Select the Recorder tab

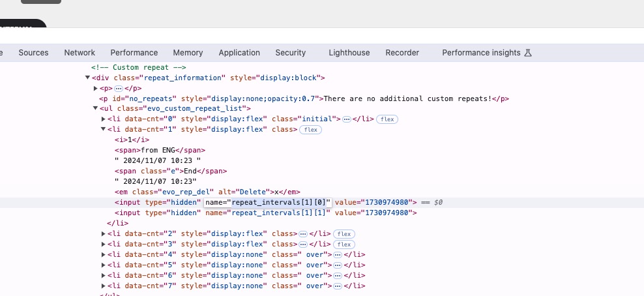[402, 53]
